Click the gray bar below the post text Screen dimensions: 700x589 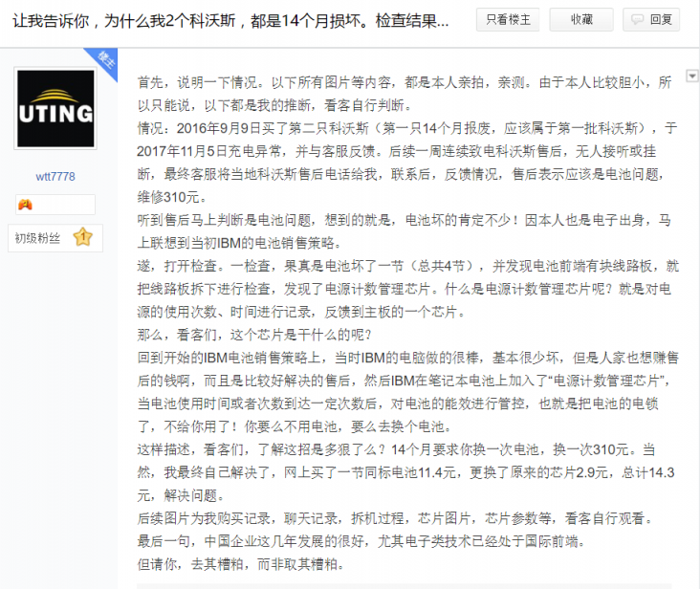[x=404, y=586]
